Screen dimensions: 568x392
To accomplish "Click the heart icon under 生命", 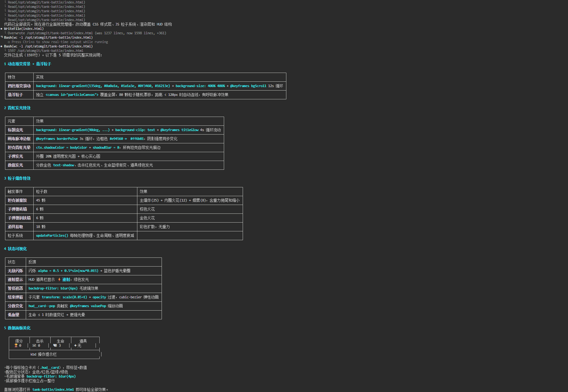I will (x=55, y=345).
